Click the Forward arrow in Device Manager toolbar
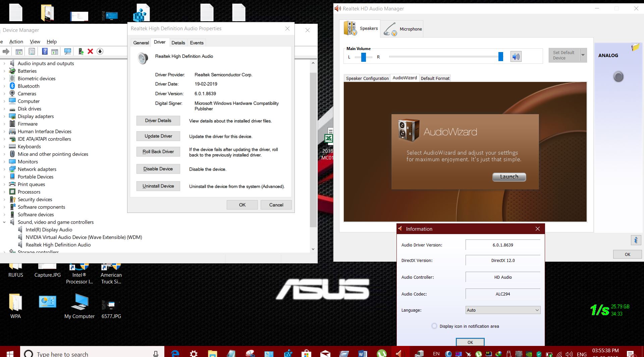The height and width of the screenshot is (357, 644). (6, 51)
